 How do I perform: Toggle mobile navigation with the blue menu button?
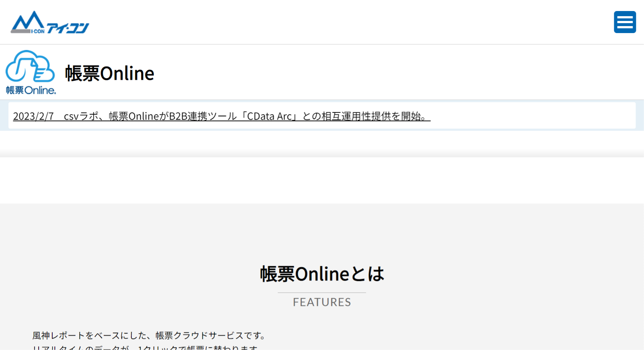pos(624,22)
